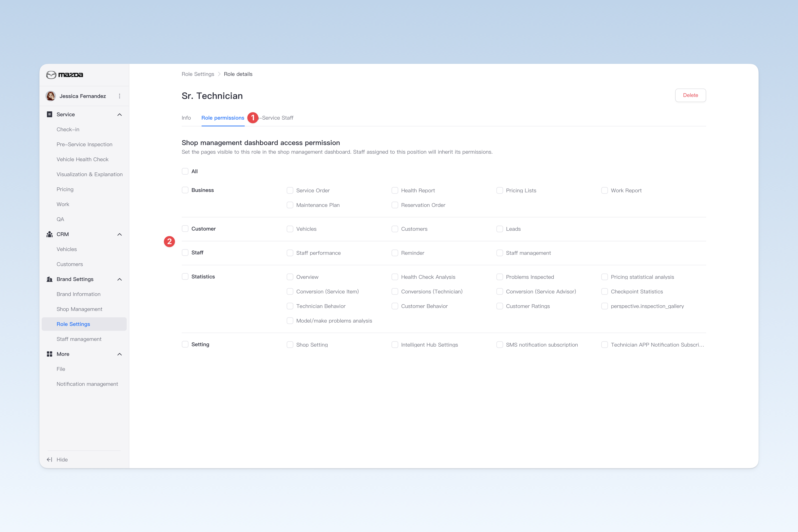The width and height of the screenshot is (798, 532).
Task: Check the Statistics group checkbox
Action: point(185,276)
